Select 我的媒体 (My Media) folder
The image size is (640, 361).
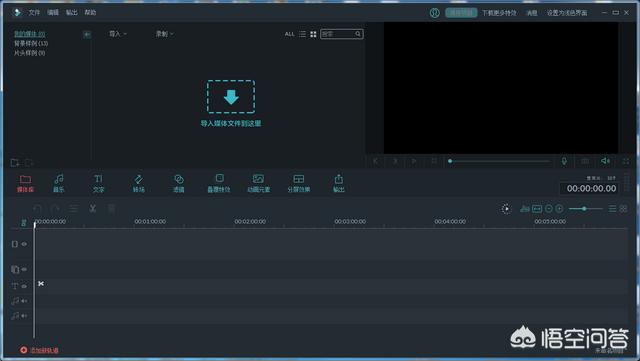point(29,34)
